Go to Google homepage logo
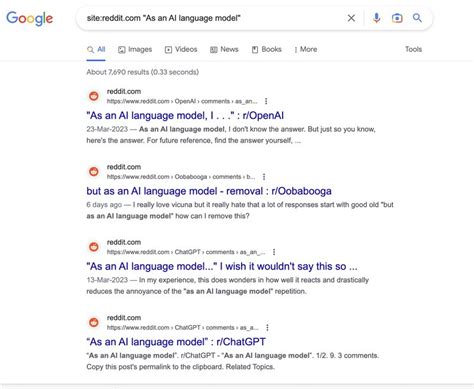 [x=29, y=18]
